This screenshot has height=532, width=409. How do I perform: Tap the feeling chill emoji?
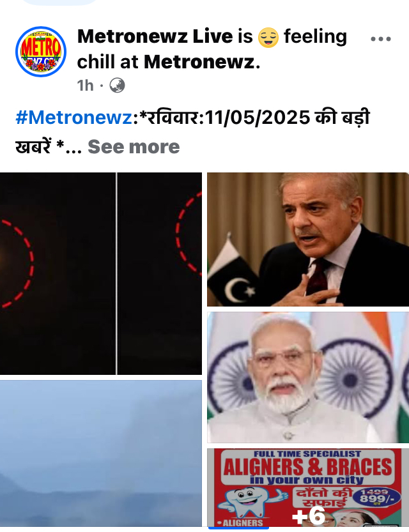(x=268, y=37)
